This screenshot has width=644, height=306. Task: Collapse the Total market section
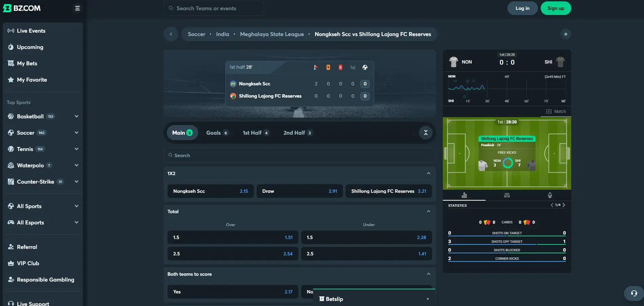pyautogui.click(x=429, y=211)
